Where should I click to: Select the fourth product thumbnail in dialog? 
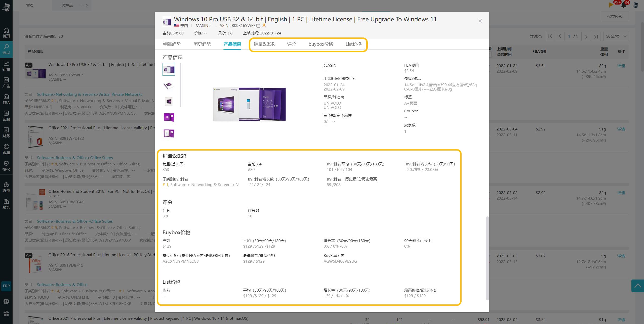[x=169, y=117]
